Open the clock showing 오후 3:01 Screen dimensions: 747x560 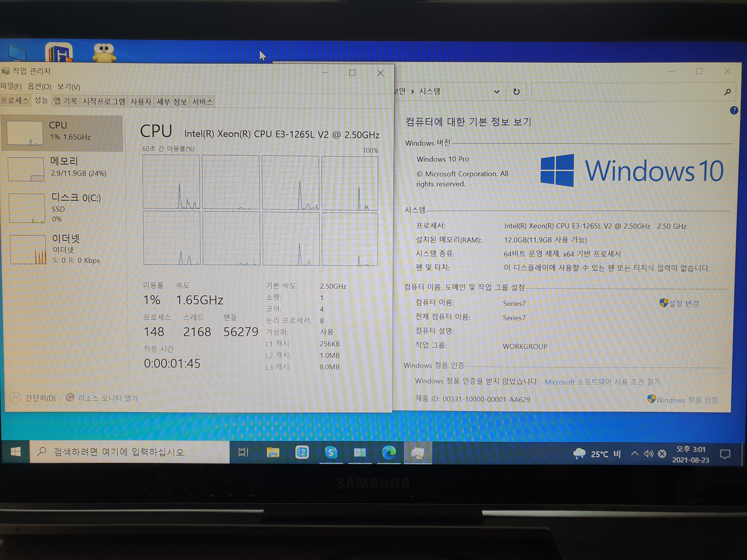(691, 454)
